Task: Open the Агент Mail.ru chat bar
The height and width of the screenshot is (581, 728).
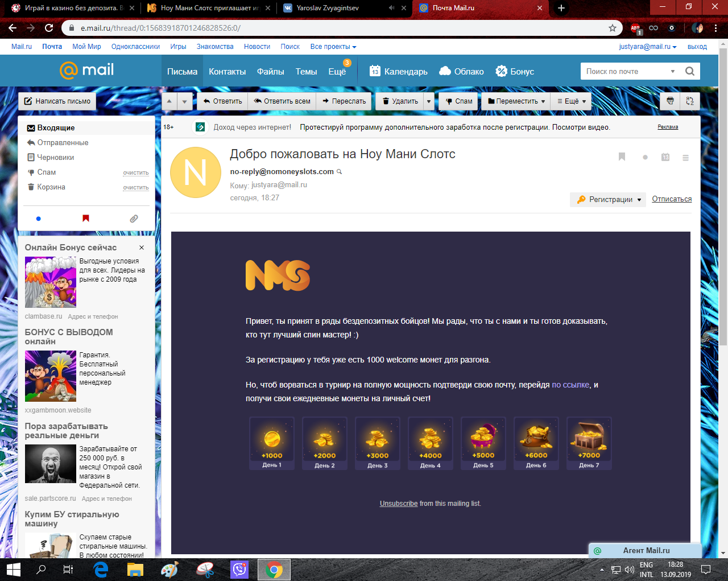Action: click(646, 550)
